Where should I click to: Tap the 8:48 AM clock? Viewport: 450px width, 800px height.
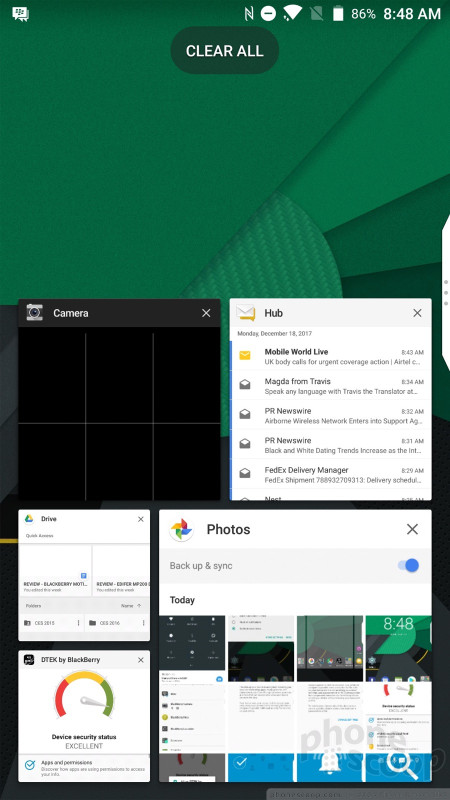[412, 14]
